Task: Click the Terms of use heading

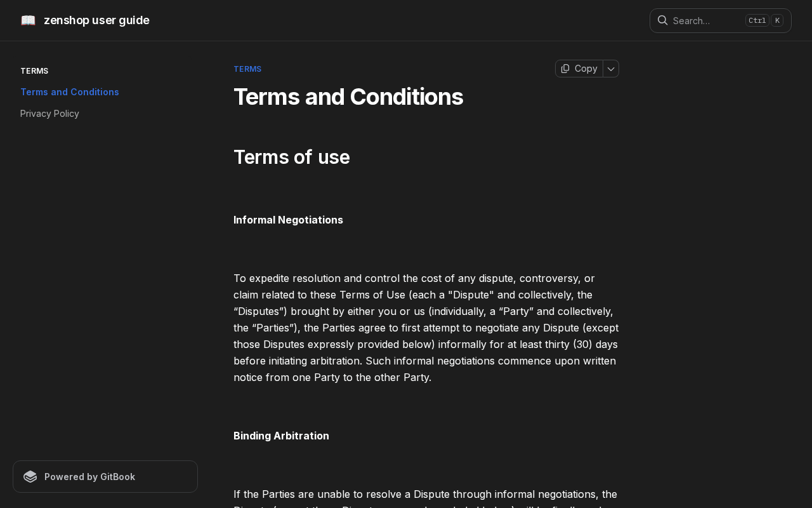Action: (292, 157)
